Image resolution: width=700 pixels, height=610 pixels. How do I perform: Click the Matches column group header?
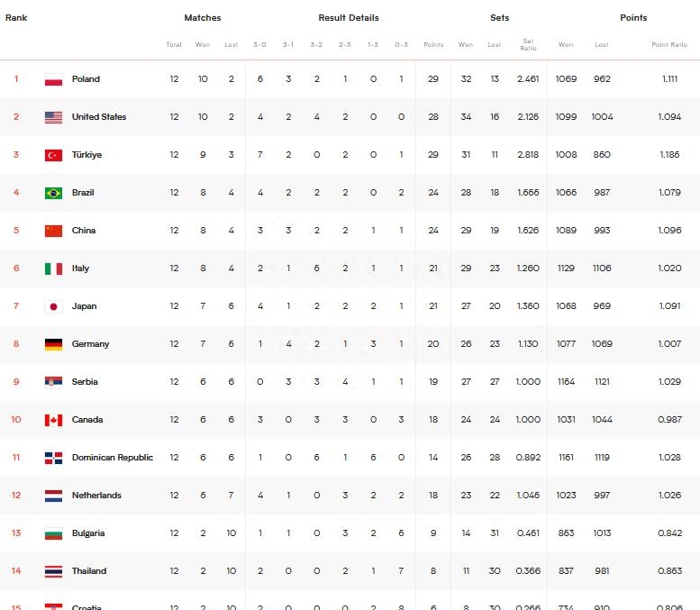click(x=203, y=18)
